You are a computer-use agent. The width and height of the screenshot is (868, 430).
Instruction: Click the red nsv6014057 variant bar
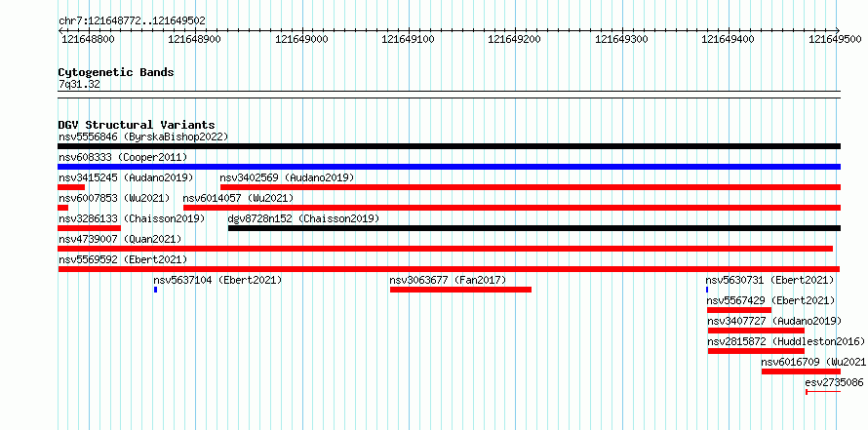[x=512, y=208]
